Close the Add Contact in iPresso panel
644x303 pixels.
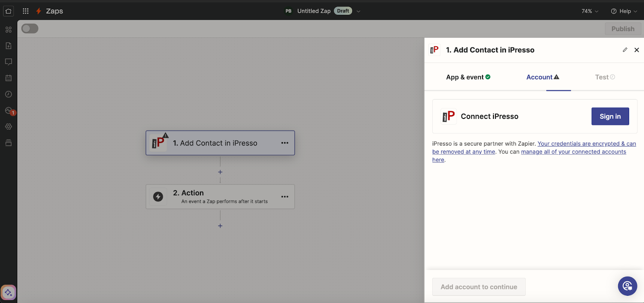click(x=637, y=50)
